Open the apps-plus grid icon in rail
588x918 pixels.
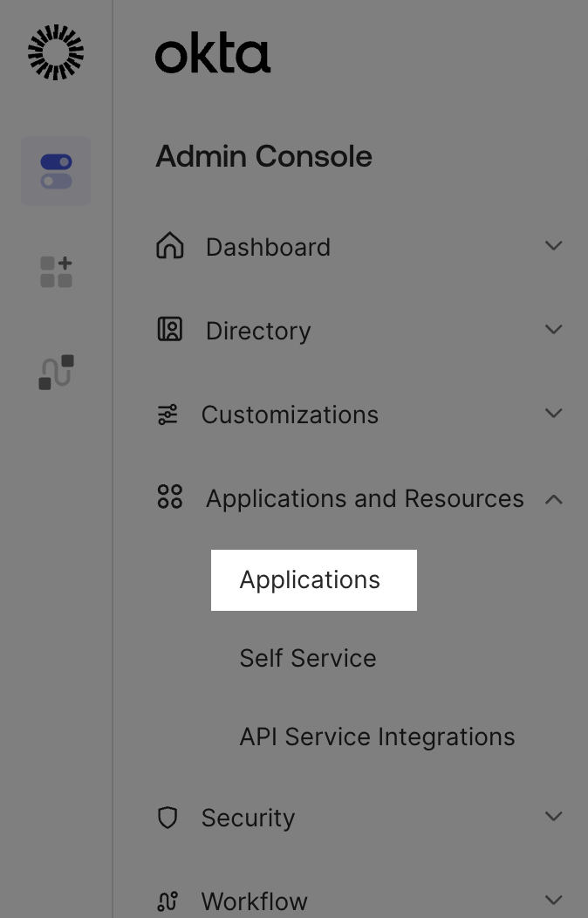pos(56,271)
